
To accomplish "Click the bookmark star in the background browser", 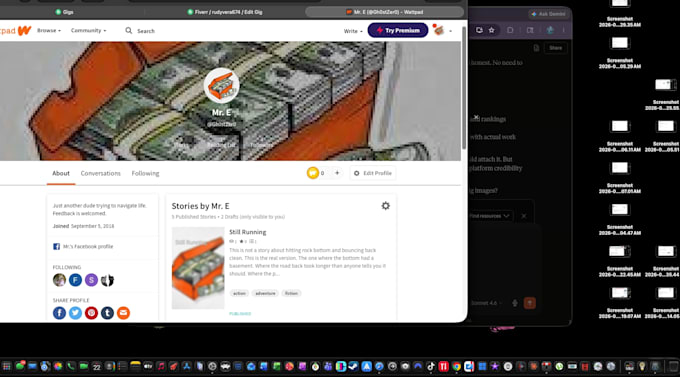I will pyautogui.click(x=491, y=30).
